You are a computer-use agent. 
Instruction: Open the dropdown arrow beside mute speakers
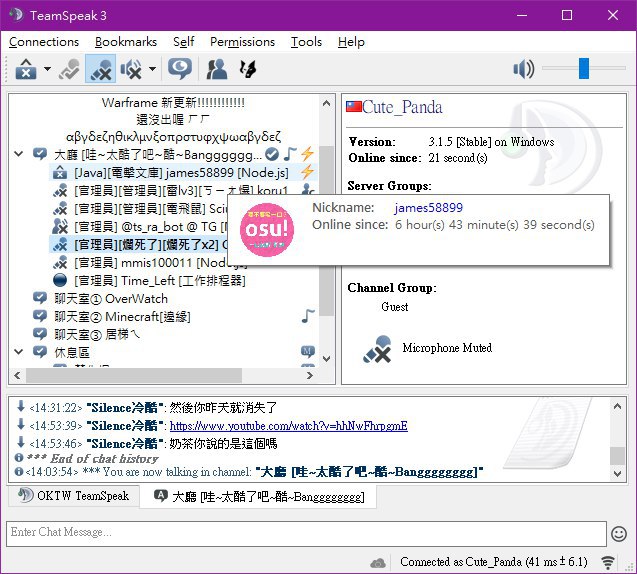point(152,69)
